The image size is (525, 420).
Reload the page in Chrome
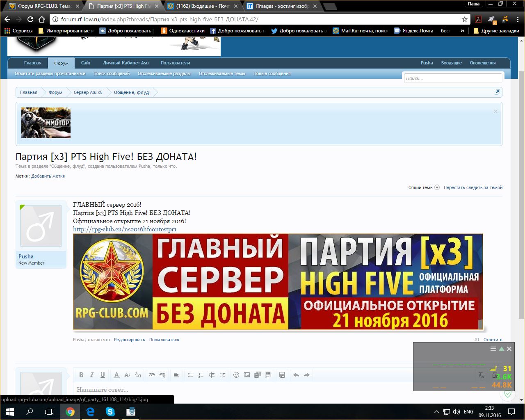tap(30, 19)
